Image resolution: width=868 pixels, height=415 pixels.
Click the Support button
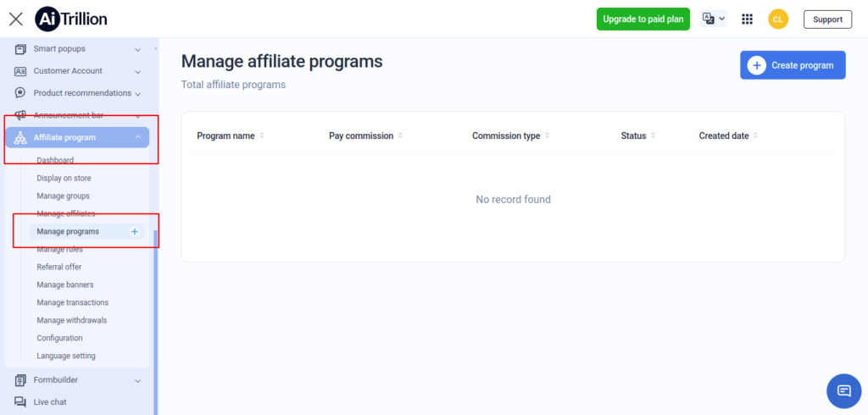click(x=827, y=19)
